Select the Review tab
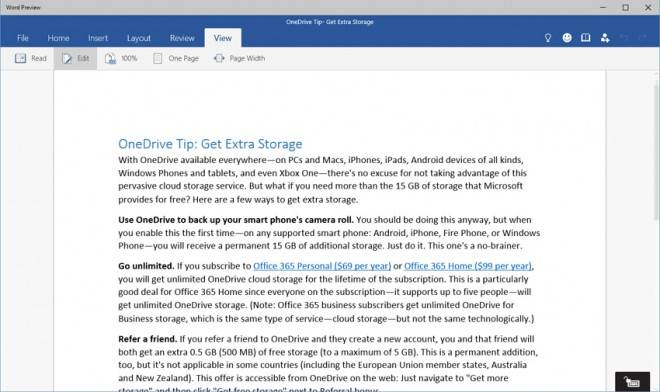The height and width of the screenshot is (392, 660). pos(182,38)
